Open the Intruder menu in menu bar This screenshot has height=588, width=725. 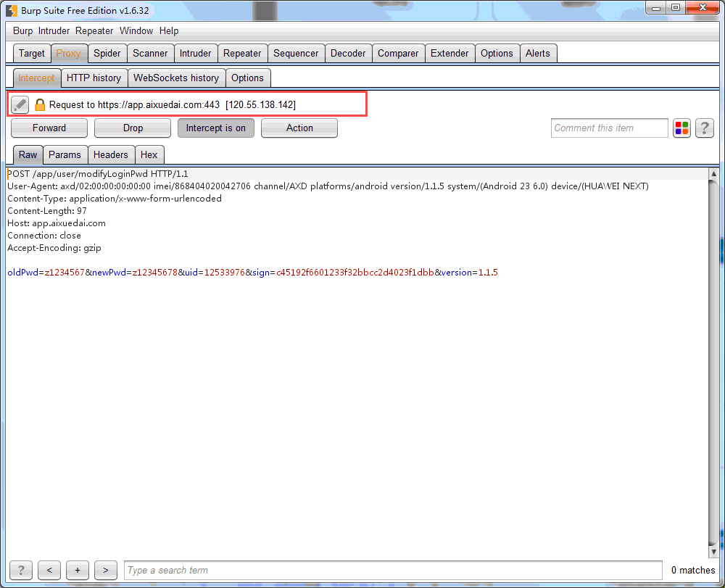(x=54, y=31)
